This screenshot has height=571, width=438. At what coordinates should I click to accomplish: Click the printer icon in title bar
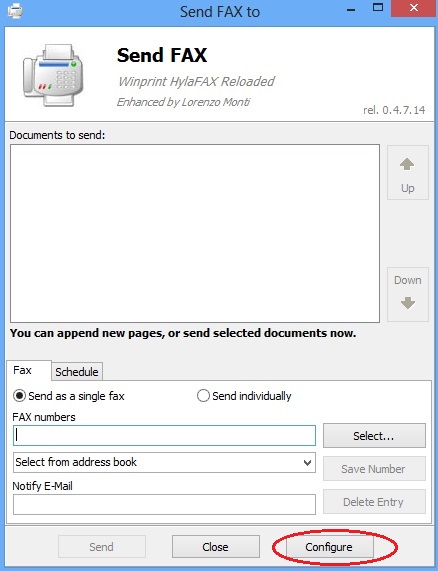15,11
